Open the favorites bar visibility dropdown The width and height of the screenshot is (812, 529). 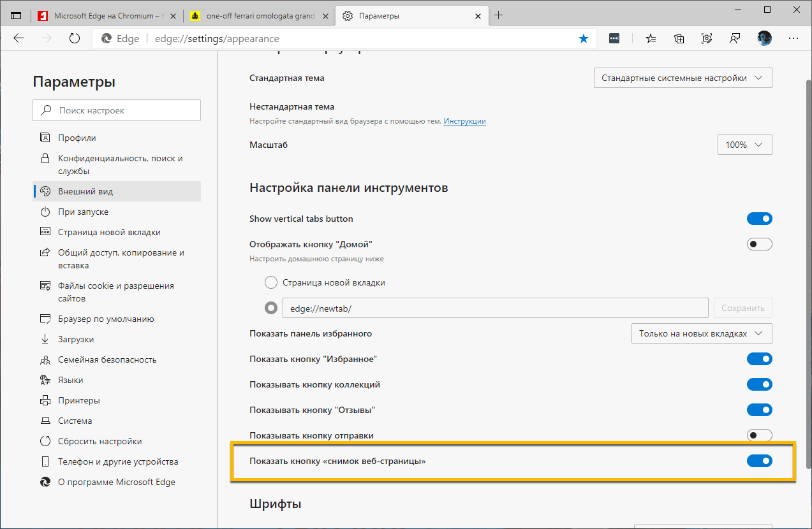(701, 333)
